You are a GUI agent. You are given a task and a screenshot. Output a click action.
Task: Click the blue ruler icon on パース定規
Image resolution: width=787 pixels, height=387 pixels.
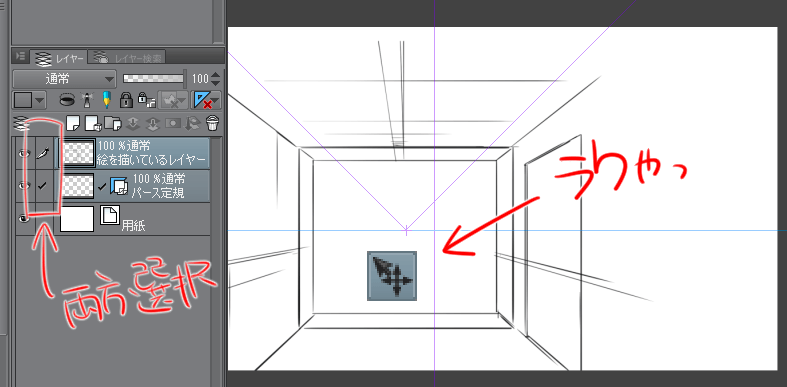[x=119, y=186]
